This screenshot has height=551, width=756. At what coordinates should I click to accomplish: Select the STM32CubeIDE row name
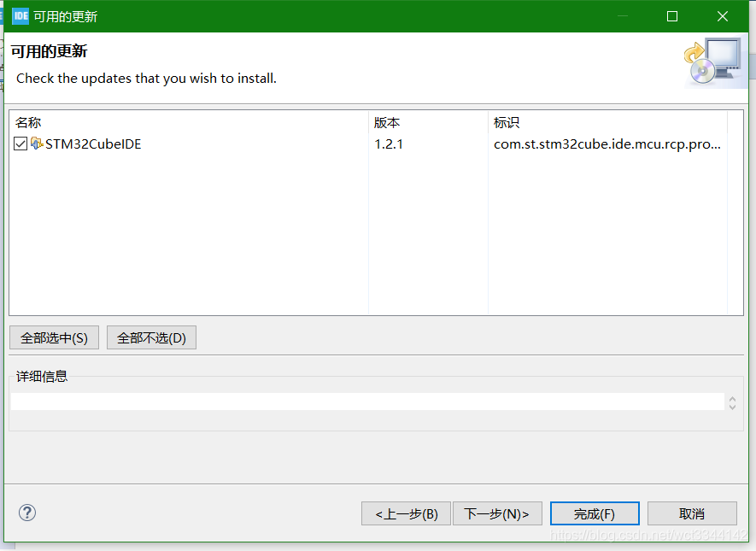[x=93, y=144]
